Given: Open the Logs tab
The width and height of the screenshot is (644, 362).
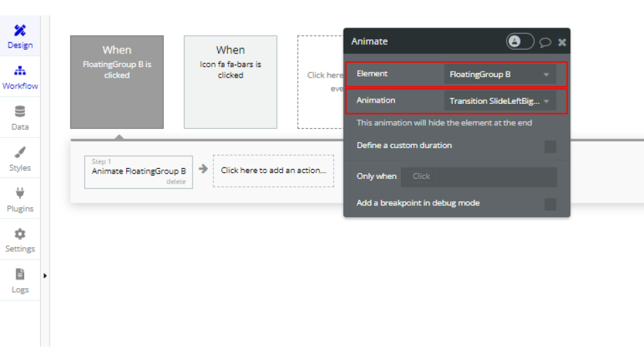Looking at the screenshot, I should pyautogui.click(x=19, y=280).
